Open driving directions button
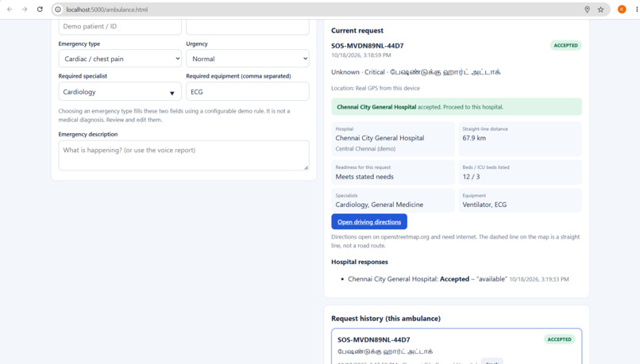 [369, 222]
